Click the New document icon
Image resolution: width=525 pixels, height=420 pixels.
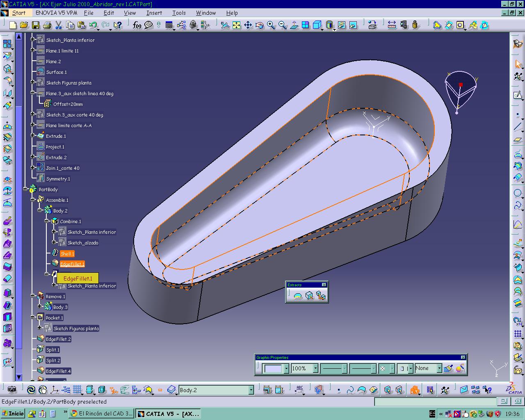[x=13, y=25]
